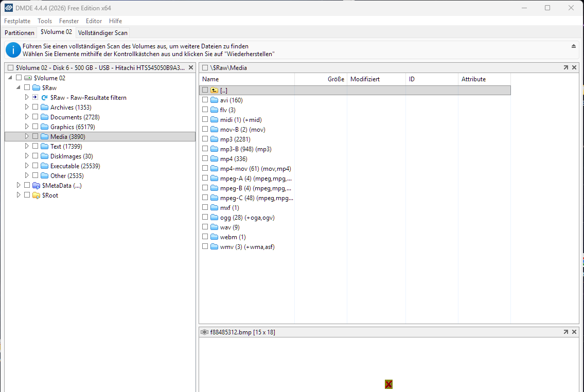The width and height of the screenshot is (584, 392).
Task: Tick the select-all checkbox in \$Raw\Media header
Action: [205, 67]
